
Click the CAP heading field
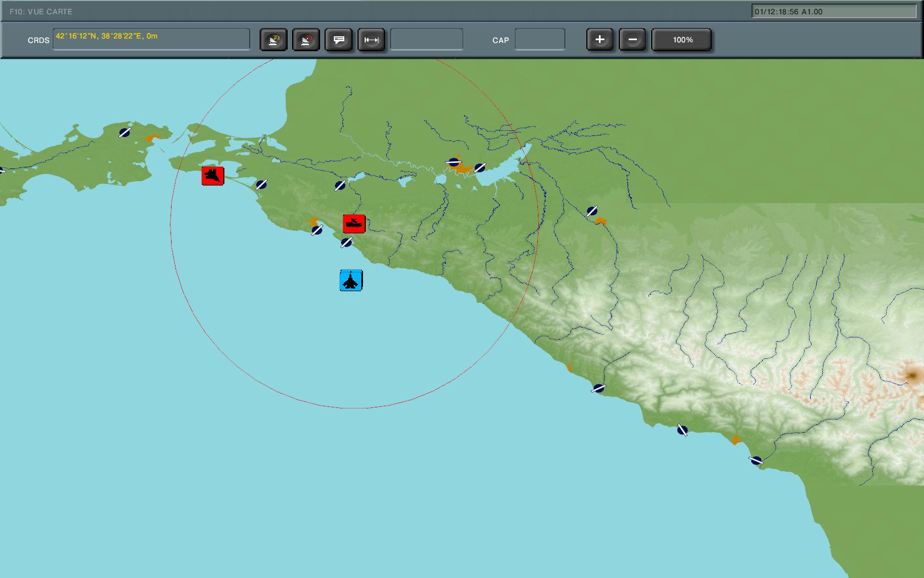tap(540, 40)
